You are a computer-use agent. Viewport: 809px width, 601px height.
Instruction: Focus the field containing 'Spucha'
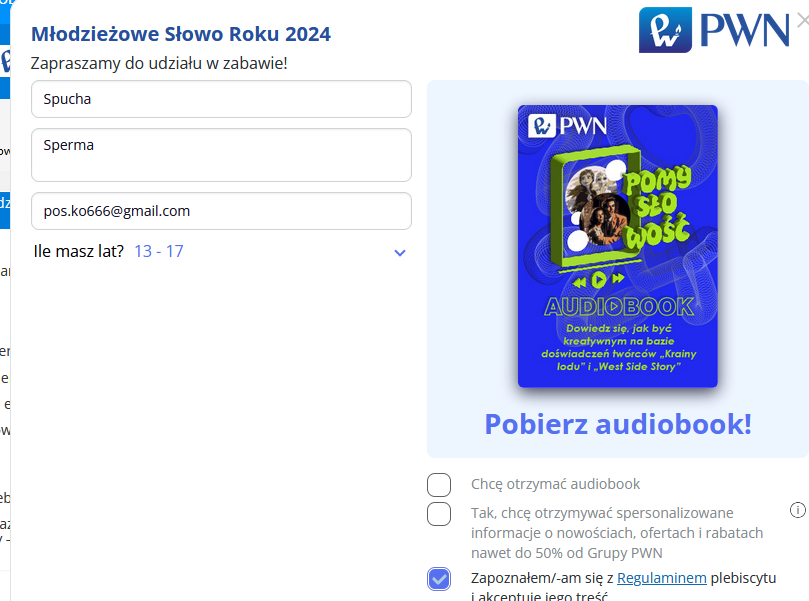pos(221,99)
